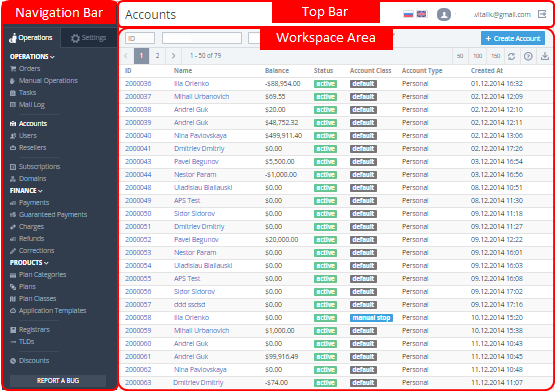Click the ID filter input field
The height and width of the screenshot is (392, 556).
[x=140, y=38]
